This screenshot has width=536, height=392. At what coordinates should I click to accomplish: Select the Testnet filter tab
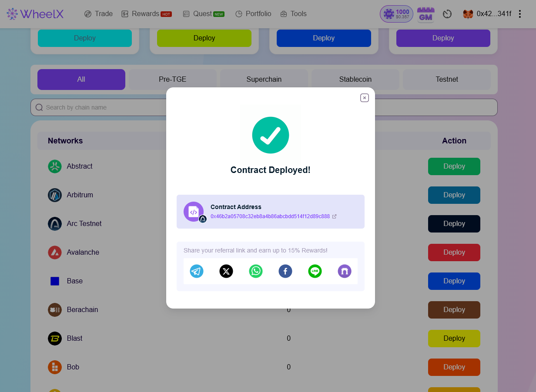[447, 80]
